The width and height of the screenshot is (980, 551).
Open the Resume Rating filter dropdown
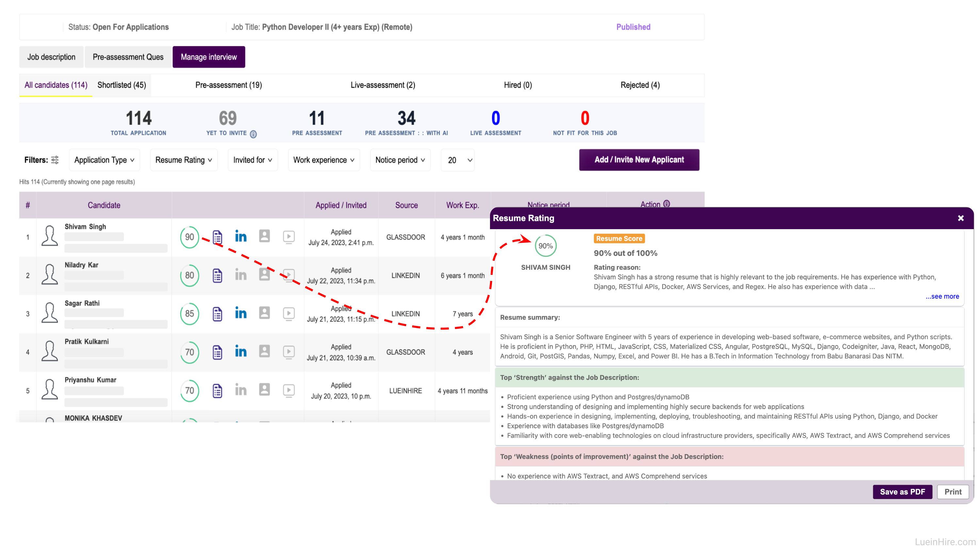[183, 160]
